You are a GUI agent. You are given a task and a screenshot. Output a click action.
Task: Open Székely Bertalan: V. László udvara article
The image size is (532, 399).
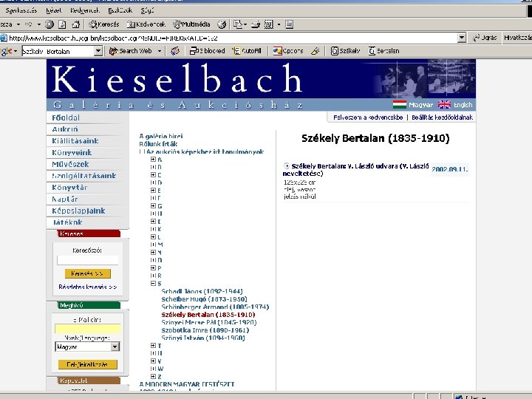(x=356, y=170)
